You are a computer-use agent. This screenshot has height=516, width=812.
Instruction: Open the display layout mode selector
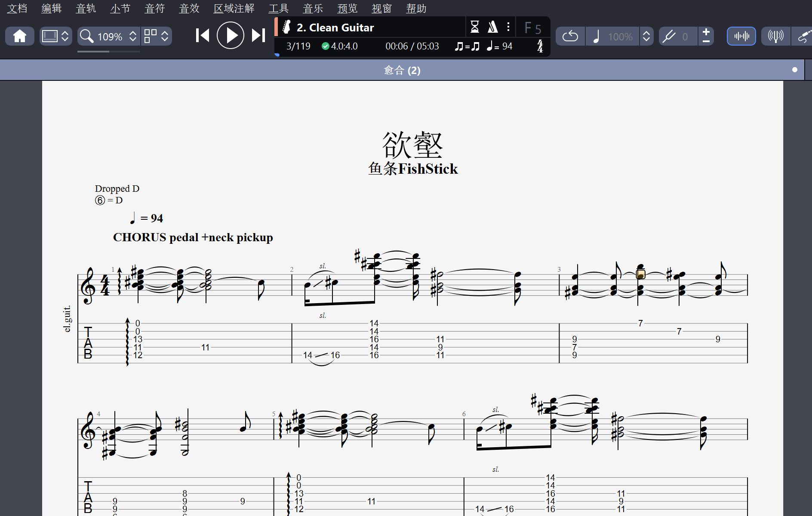pyautogui.click(x=55, y=36)
